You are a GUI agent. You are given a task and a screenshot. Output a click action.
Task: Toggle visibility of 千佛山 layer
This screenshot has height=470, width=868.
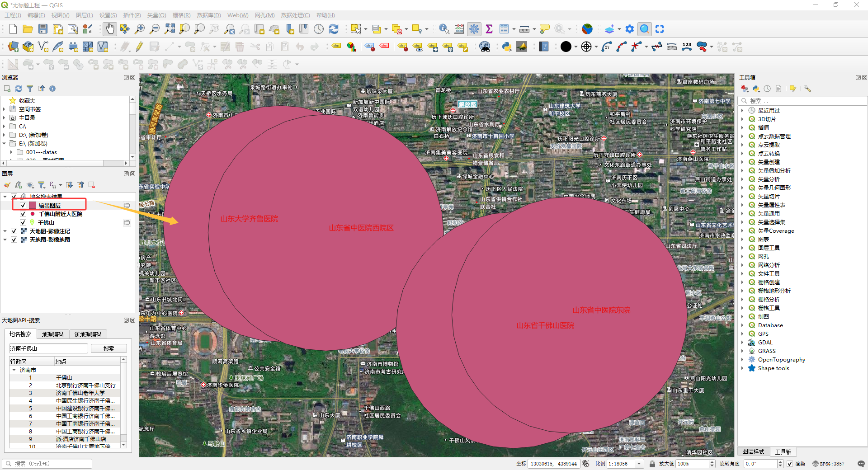click(x=23, y=222)
